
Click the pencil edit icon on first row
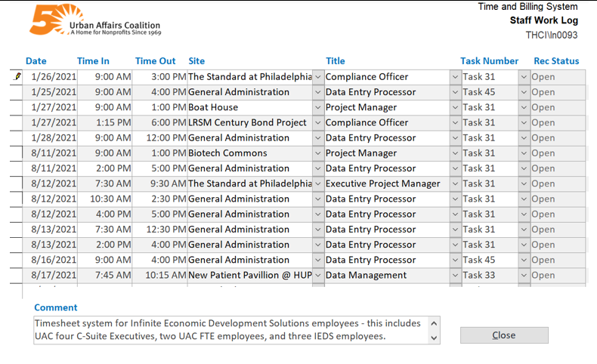point(17,76)
